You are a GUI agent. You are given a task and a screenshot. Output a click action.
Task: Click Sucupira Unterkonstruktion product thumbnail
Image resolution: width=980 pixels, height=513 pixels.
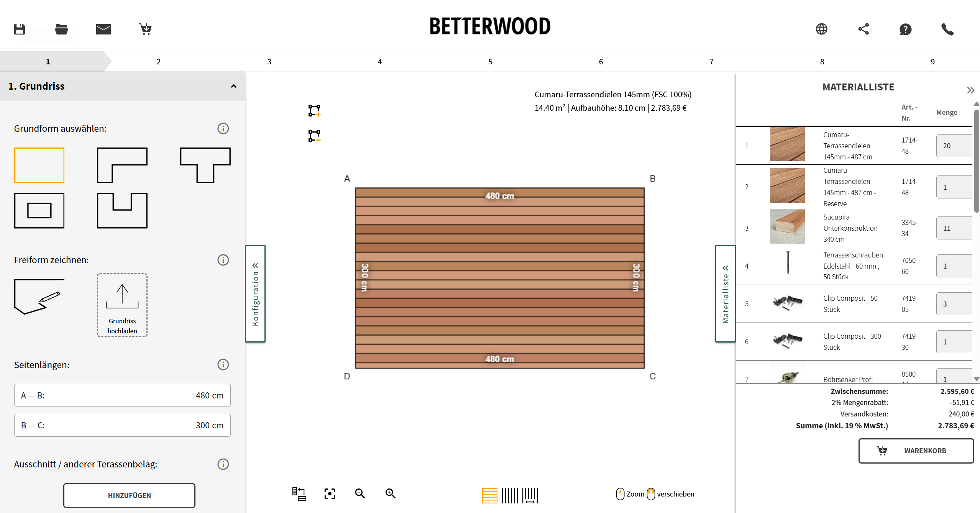787,226
